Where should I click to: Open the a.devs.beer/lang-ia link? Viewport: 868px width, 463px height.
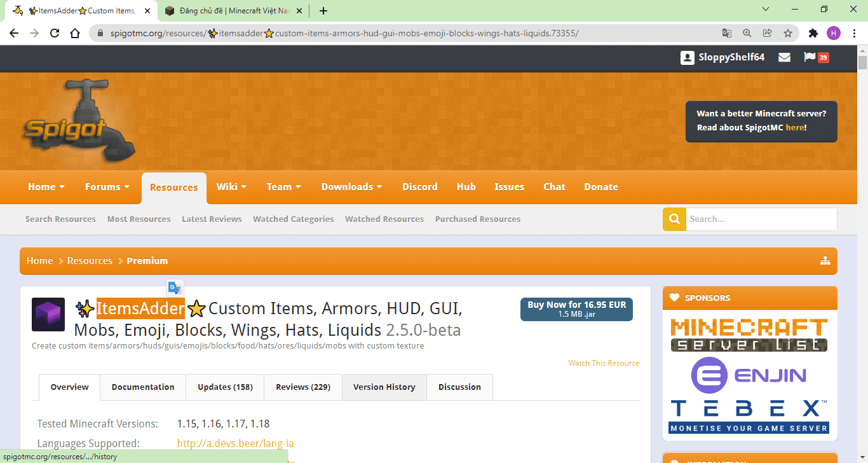click(235, 443)
